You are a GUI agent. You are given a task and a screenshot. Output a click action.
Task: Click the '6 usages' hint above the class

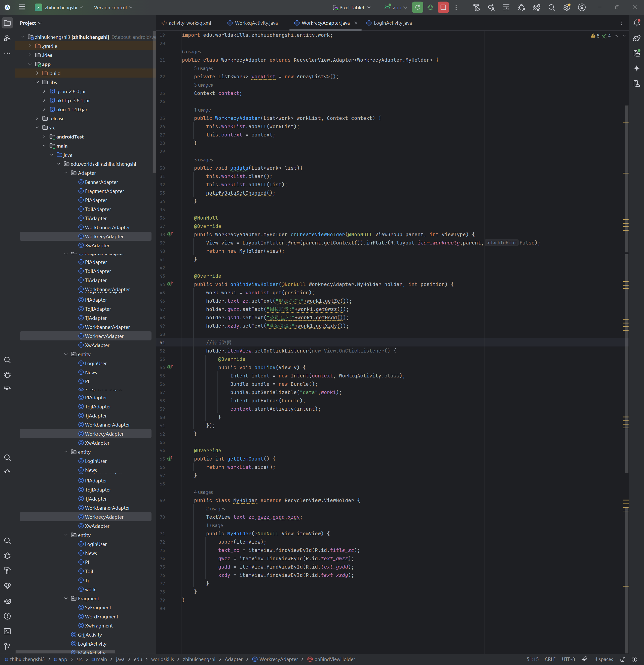click(x=191, y=52)
